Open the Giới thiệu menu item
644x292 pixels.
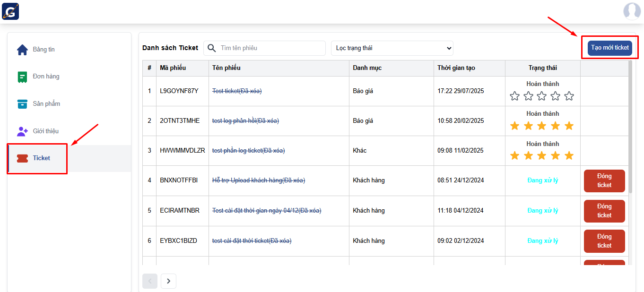pos(46,131)
